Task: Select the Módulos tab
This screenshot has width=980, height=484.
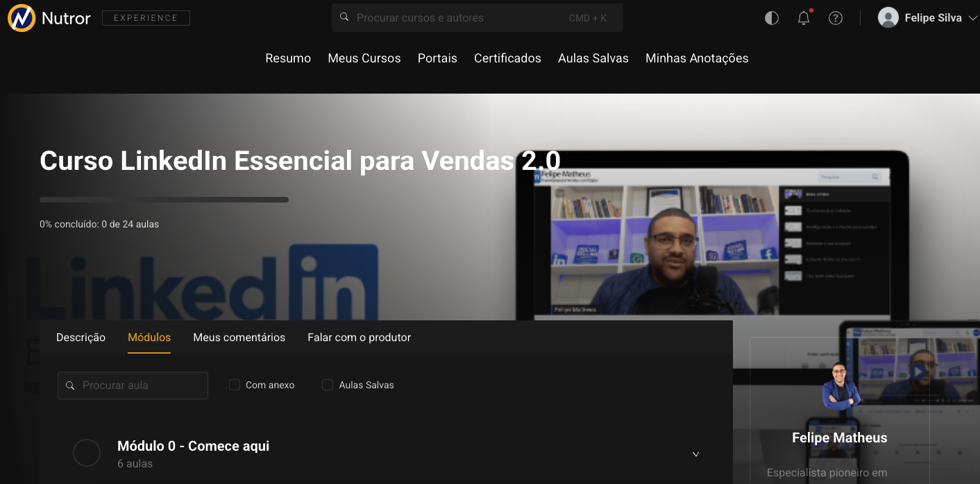Action: click(x=149, y=338)
